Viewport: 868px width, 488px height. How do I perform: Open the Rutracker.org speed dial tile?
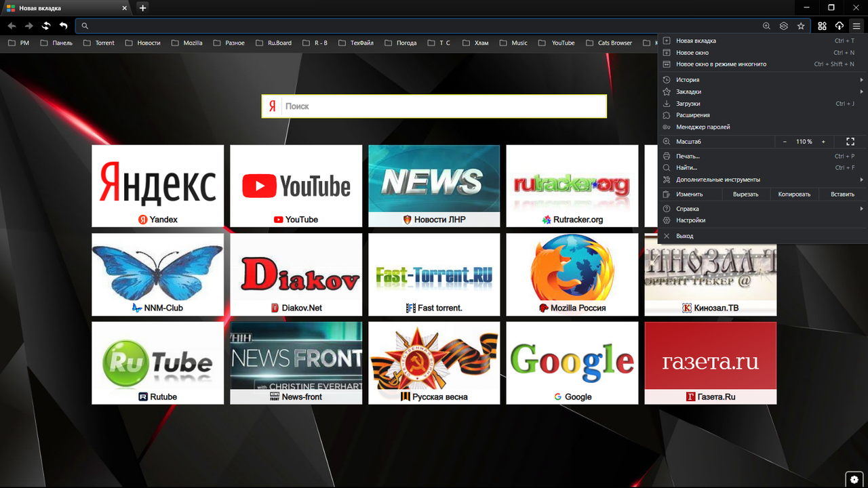572,186
